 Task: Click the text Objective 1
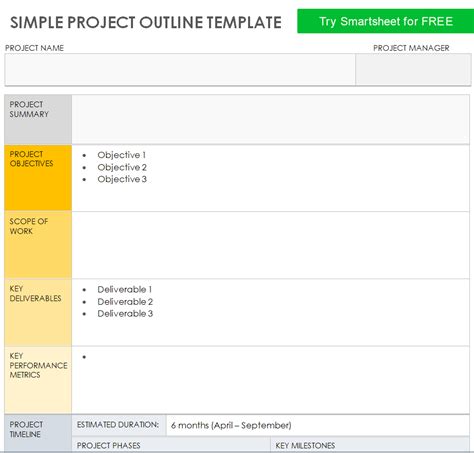click(x=121, y=155)
